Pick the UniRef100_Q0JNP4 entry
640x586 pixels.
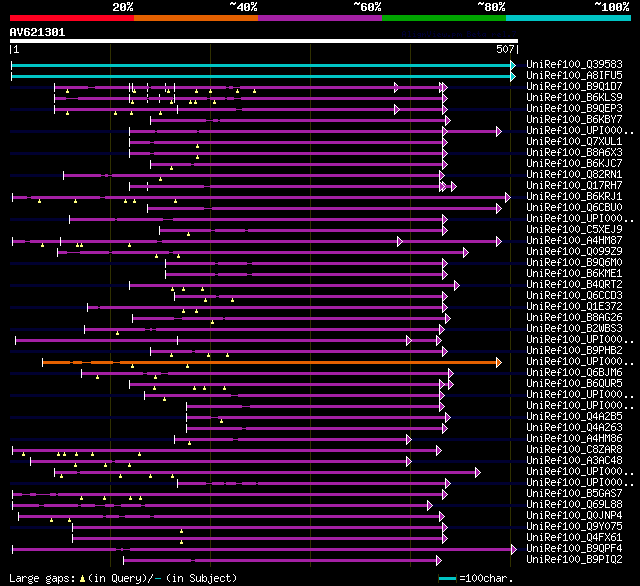[x=574, y=516]
